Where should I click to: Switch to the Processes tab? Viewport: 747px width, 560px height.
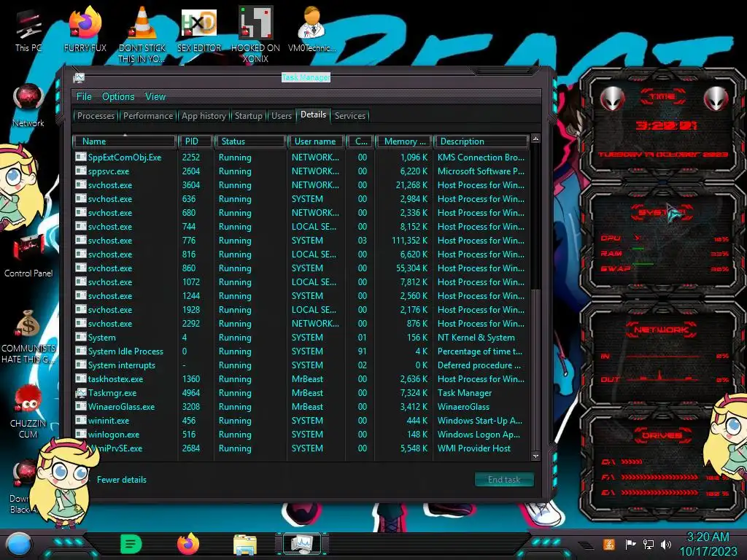click(96, 116)
